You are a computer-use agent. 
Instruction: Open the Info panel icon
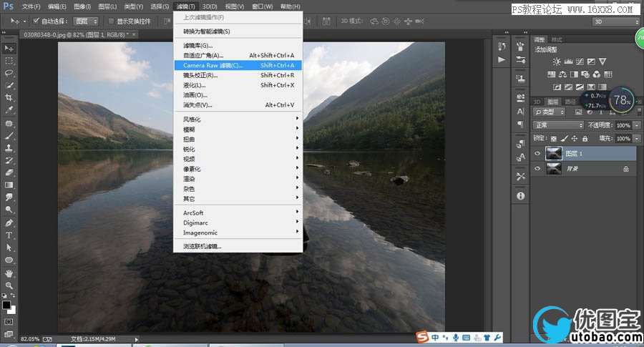[521, 196]
